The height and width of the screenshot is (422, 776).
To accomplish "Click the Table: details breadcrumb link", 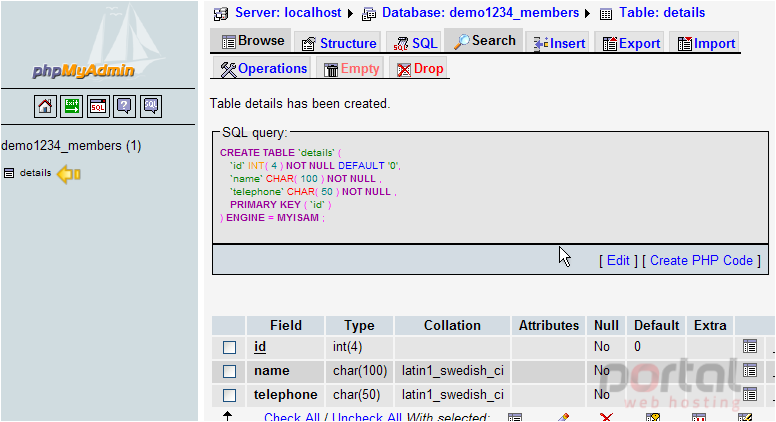I will coord(662,13).
